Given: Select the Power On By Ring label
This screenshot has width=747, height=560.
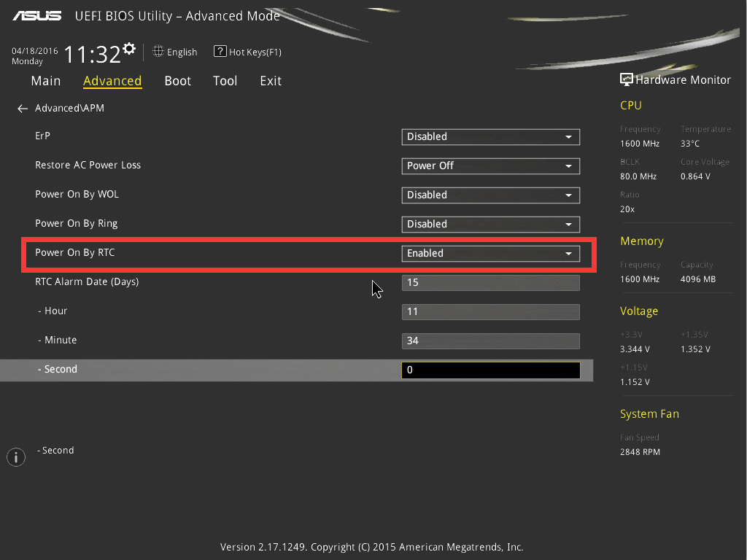Looking at the screenshot, I should click(x=76, y=223).
